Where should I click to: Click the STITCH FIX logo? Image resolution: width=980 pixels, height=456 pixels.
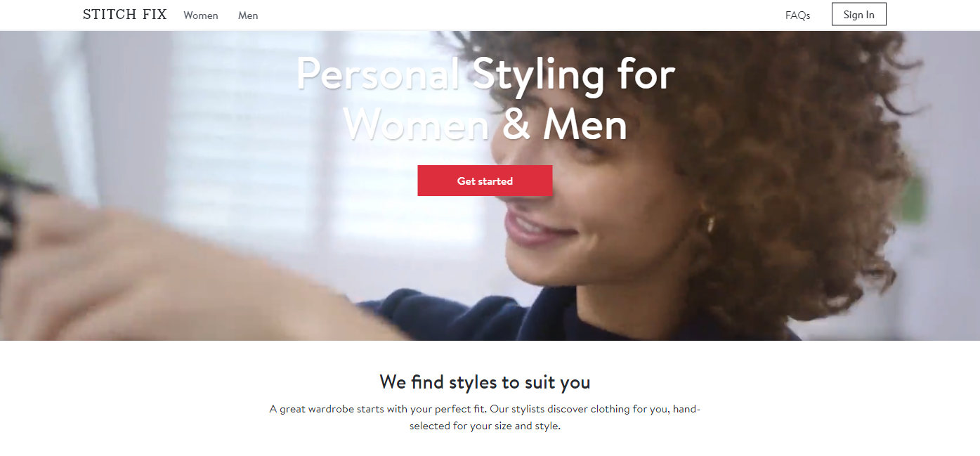tap(124, 15)
